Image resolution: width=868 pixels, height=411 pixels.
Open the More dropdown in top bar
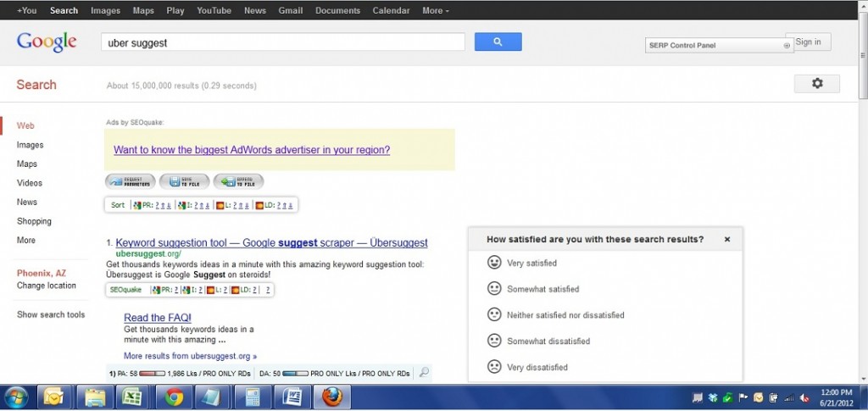pyautogui.click(x=436, y=10)
